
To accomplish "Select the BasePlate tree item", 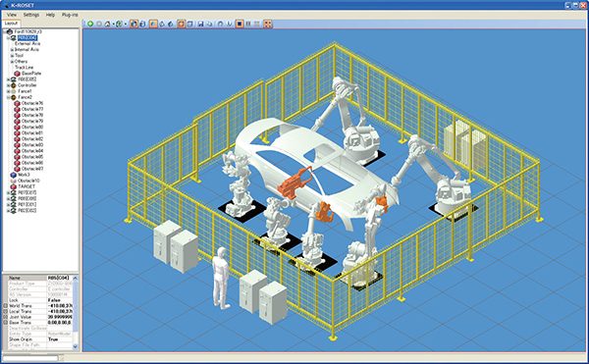I will coord(31,74).
